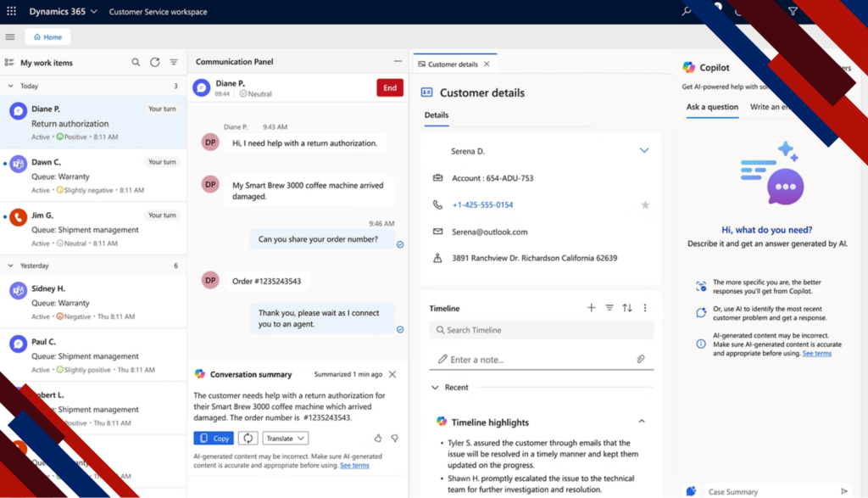The image size is (868, 498).
Task: Collapse the Serena D. contact section
Action: click(643, 150)
